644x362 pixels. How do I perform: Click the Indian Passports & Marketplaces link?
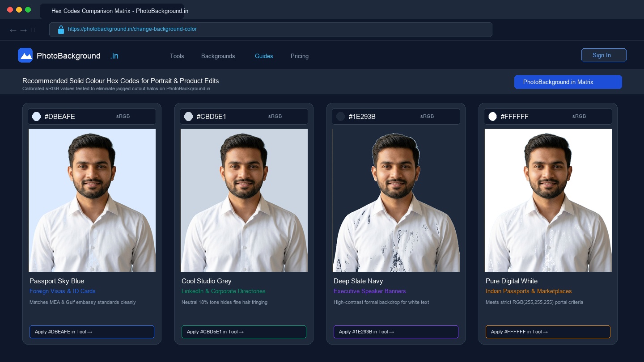point(529,291)
